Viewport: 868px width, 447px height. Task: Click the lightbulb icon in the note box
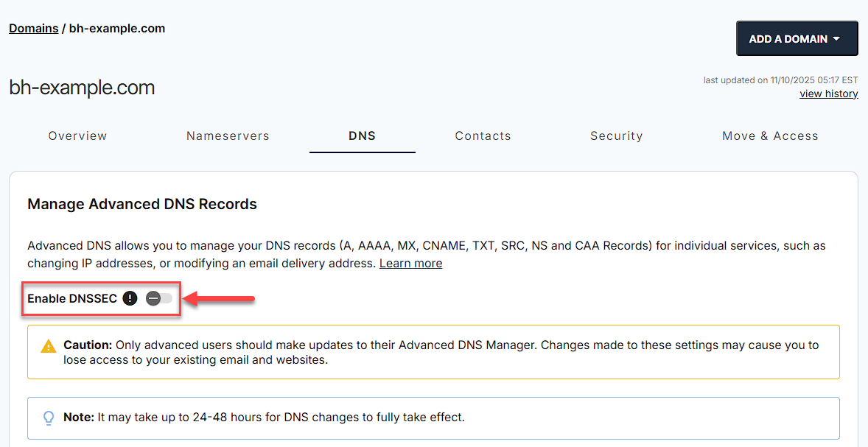pyautogui.click(x=49, y=418)
